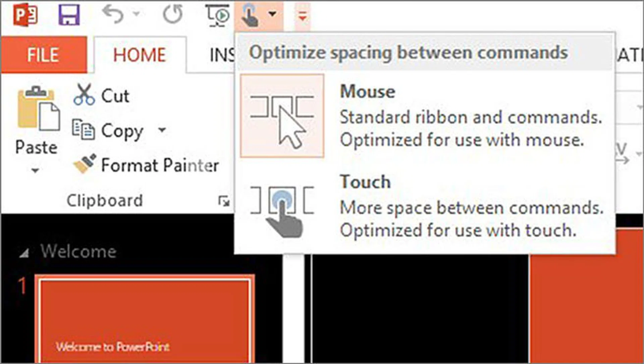Click the PowerPoint application logo icon
This screenshot has height=364, width=644.
(25, 15)
